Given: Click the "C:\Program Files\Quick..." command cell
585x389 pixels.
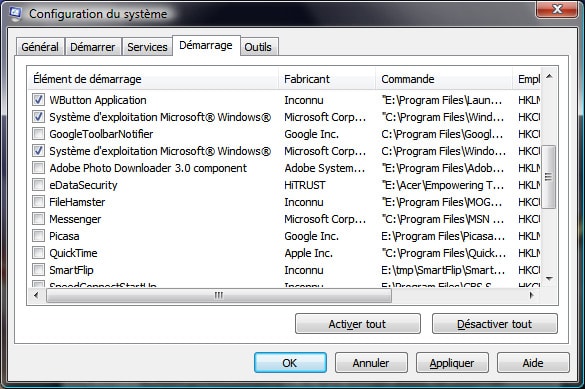Looking at the screenshot, I should [x=444, y=253].
